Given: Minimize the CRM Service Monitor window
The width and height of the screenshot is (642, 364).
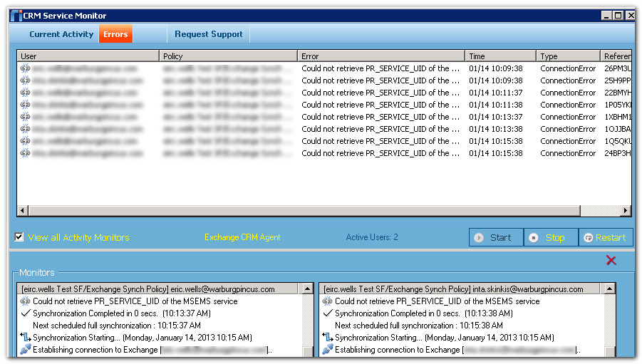Looking at the screenshot, I should (606, 16).
